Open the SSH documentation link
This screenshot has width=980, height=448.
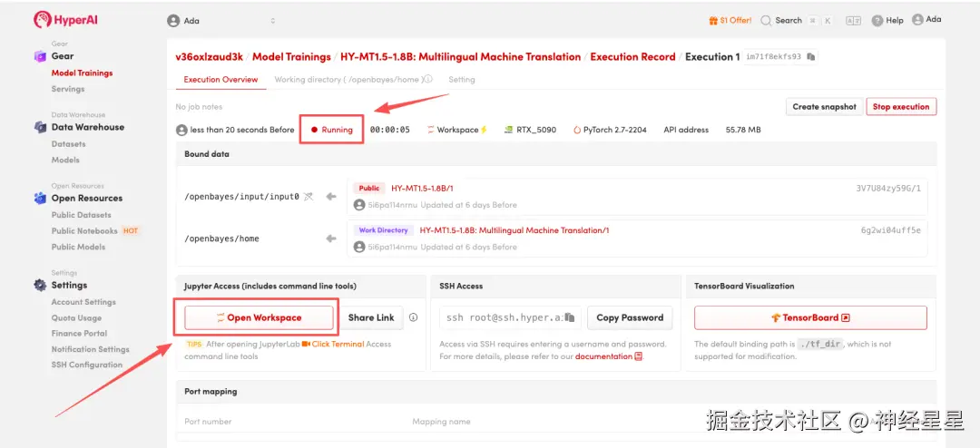click(609, 356)
